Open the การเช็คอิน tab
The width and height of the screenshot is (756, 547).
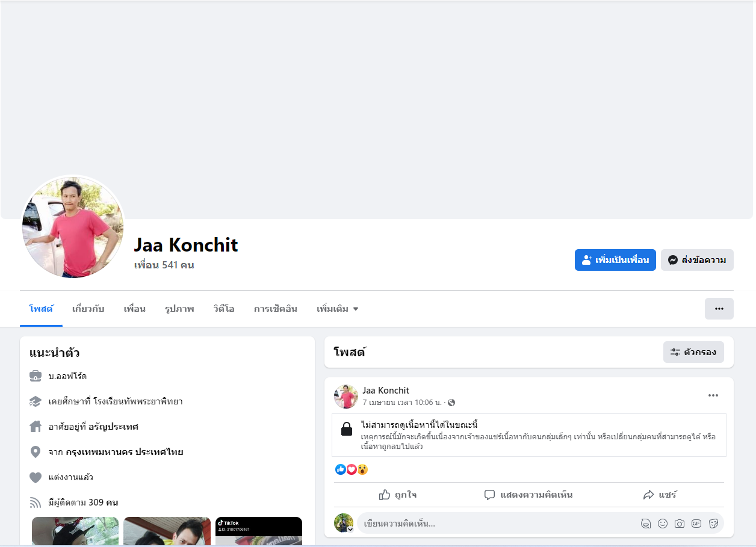click(x=275, y=309)
